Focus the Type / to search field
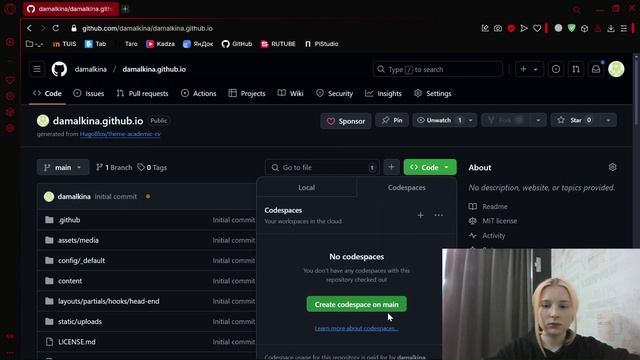This screenshot has height=360, width=640. point(438,69)
